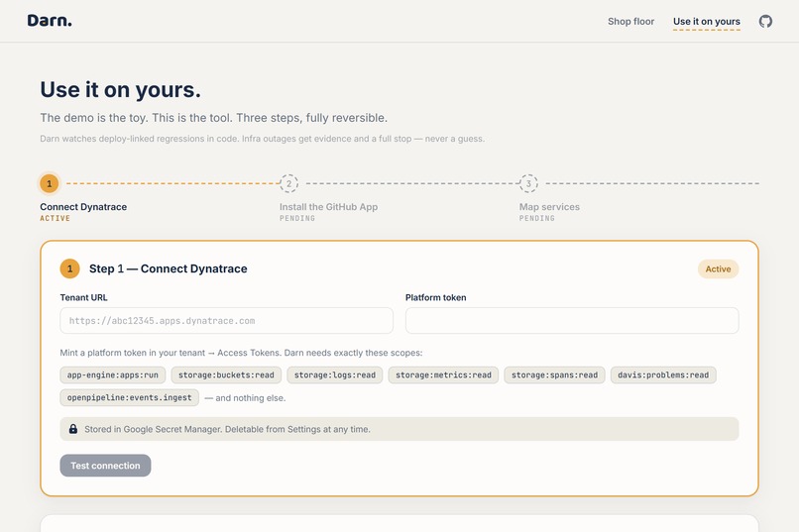799x532 pixels.
Task: Click the orange 1 badge in card header
Action: pos(69,268)
